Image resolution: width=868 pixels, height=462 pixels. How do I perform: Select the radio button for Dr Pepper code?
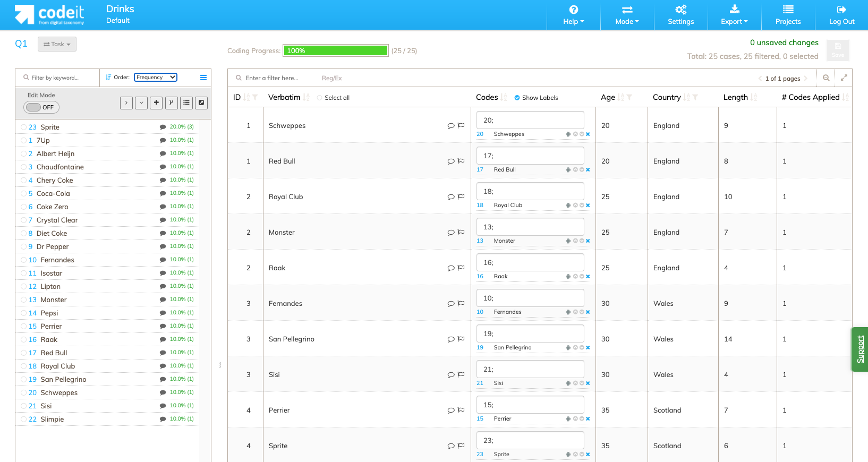coord(23,246)
